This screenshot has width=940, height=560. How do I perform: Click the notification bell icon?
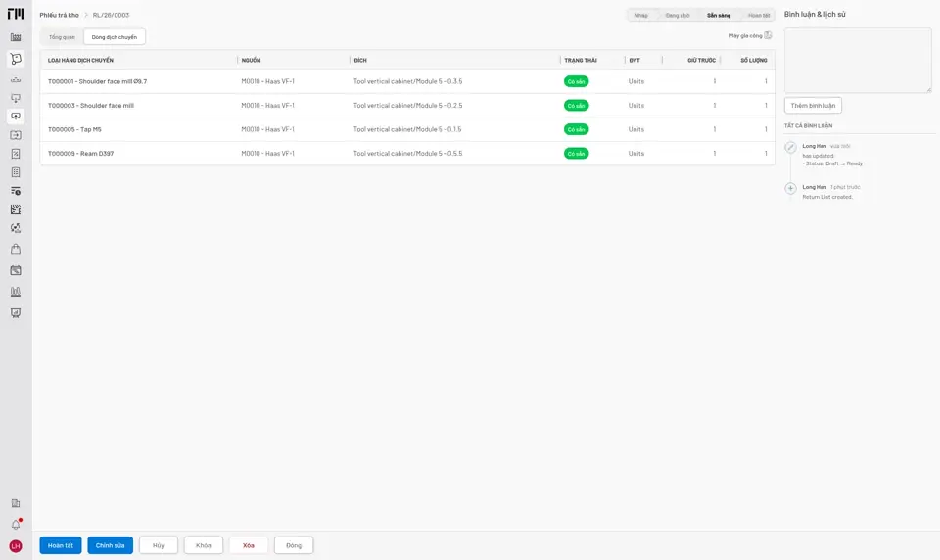pos(16,525)
